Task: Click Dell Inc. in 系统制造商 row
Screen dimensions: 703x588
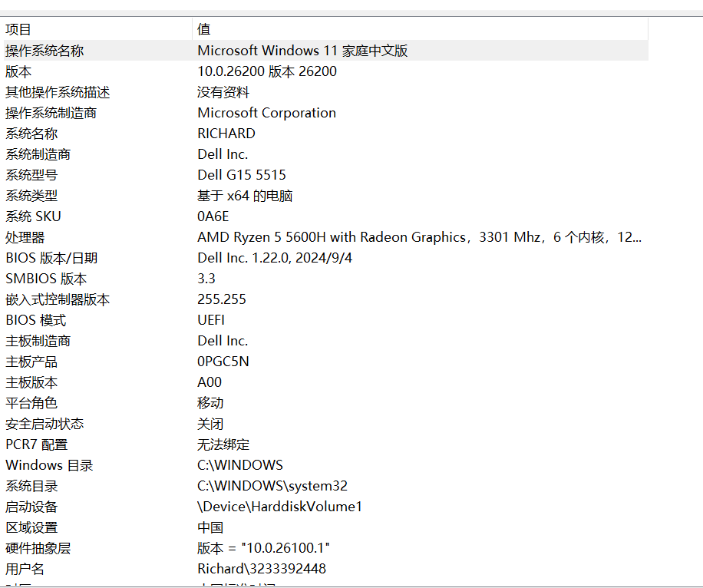Action: pos(223,154)
